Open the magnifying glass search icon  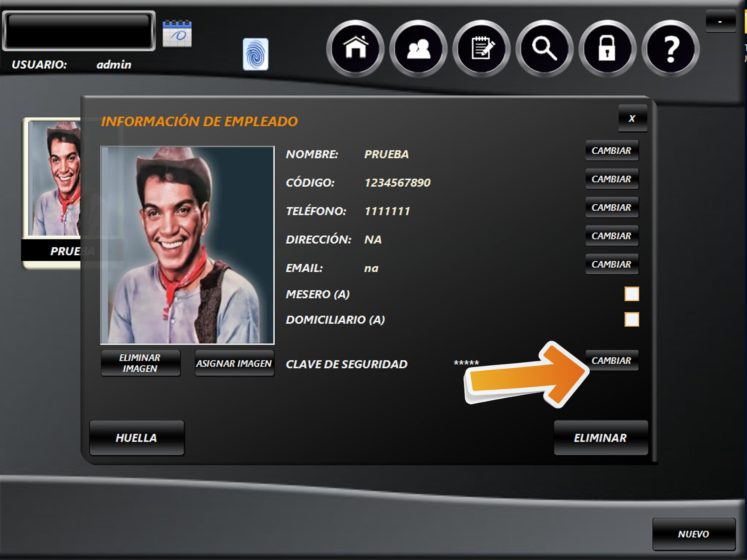(x=544, y=49)
